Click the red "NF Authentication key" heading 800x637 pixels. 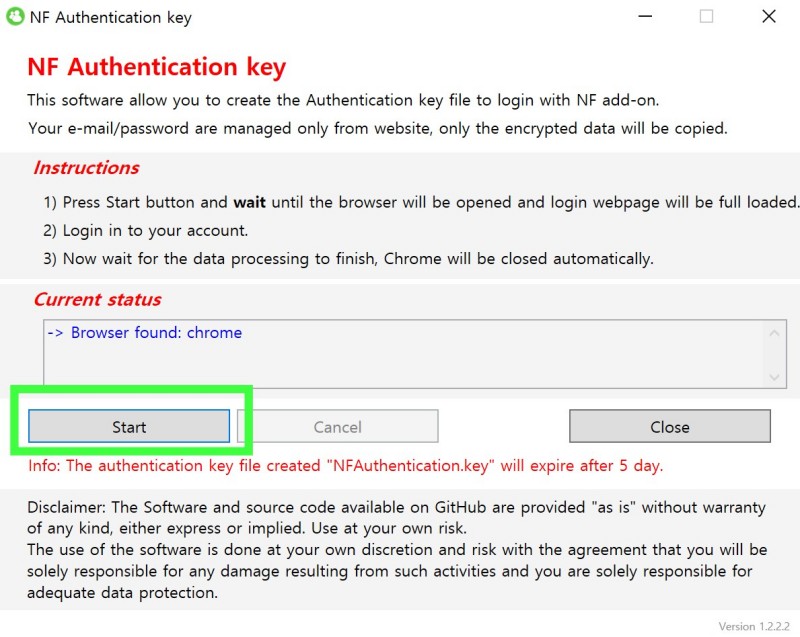tap(156, 67)
